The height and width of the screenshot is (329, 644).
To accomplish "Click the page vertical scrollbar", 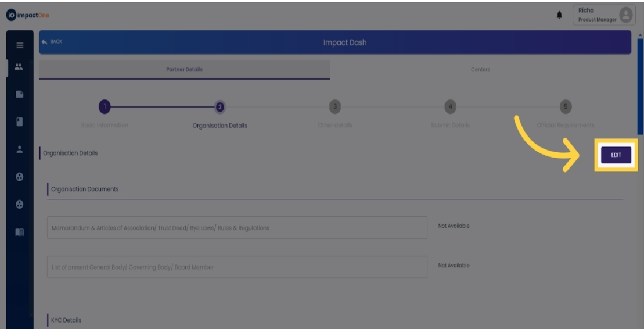I will click(x=640, y=87).
